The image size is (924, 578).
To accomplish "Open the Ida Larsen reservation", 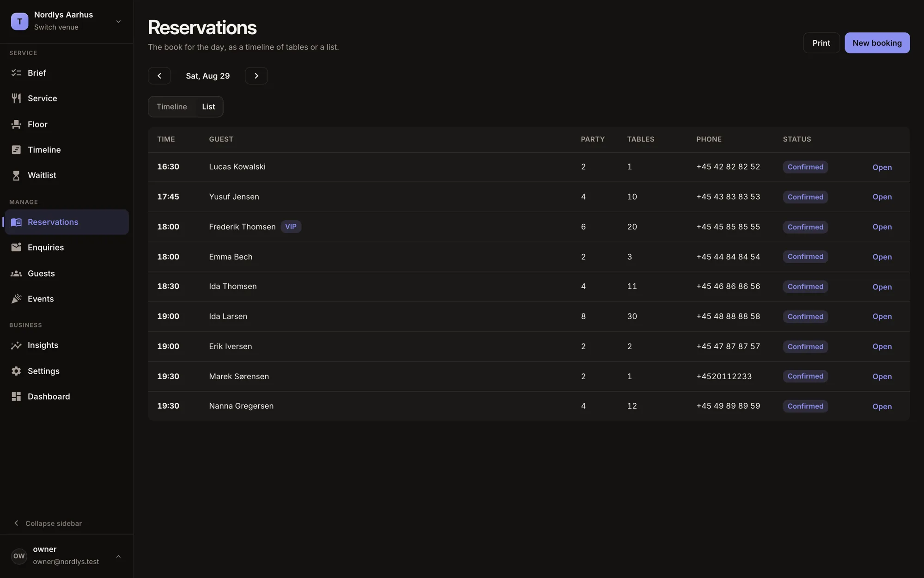I will click(882, 317).
